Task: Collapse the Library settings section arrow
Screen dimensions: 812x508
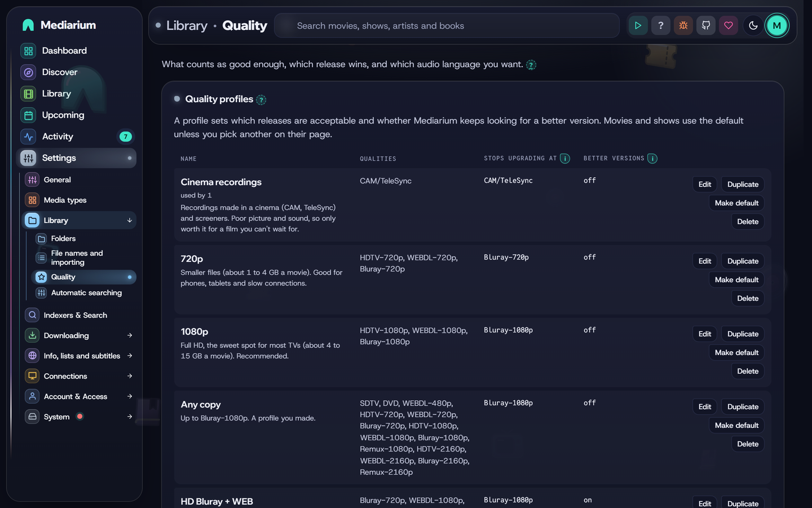Action: coord(130,221)
